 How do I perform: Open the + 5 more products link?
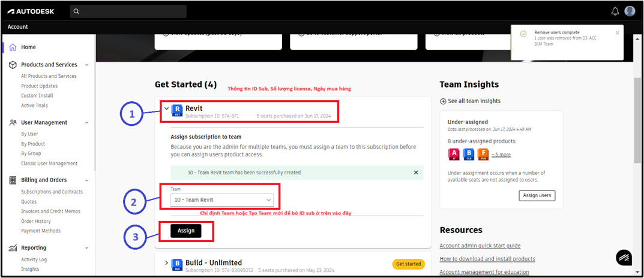pyautogui.click(x=501, y=155)
